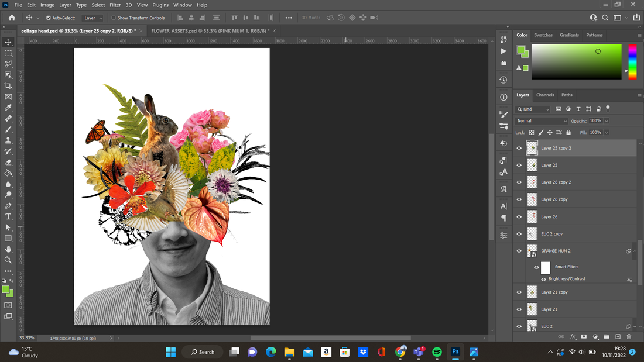Switch to FLOWER_ASSETS.psd document tab
Image resolution: width=644 pixels, height=362 pixels.
(210, 31)
